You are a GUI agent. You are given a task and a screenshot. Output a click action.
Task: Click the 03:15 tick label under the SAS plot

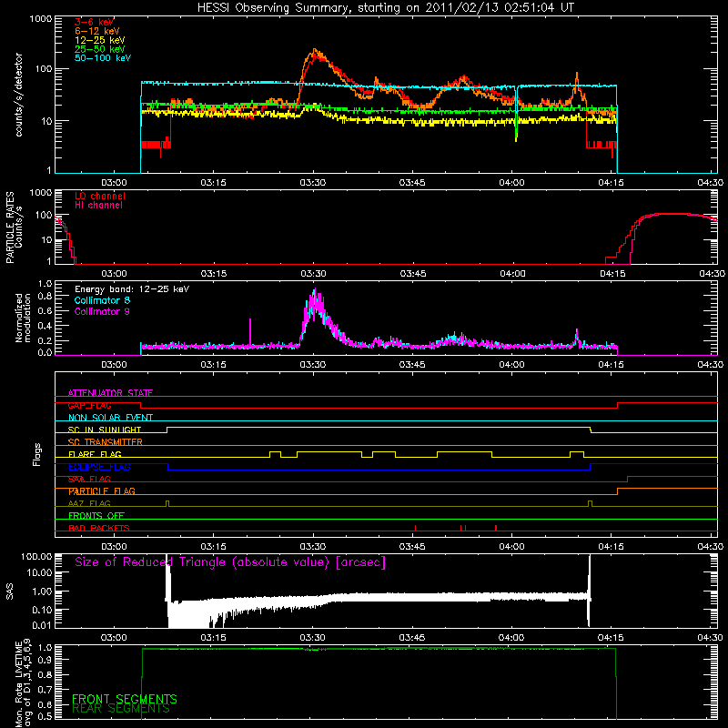point(213,638)
